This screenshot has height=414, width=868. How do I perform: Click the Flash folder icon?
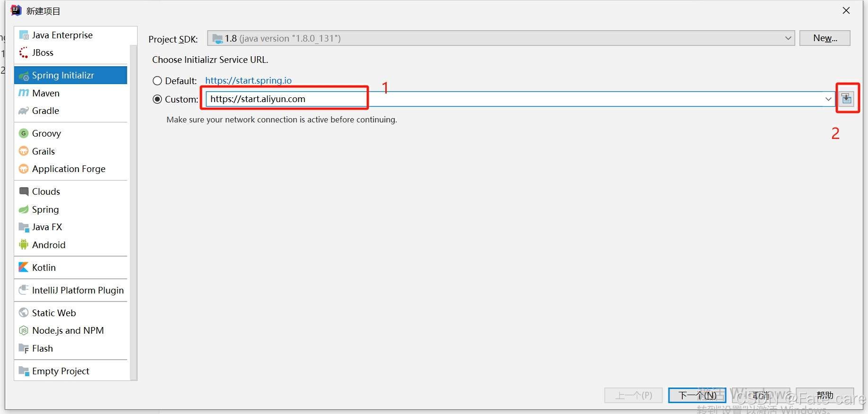(x=24, y=348)
